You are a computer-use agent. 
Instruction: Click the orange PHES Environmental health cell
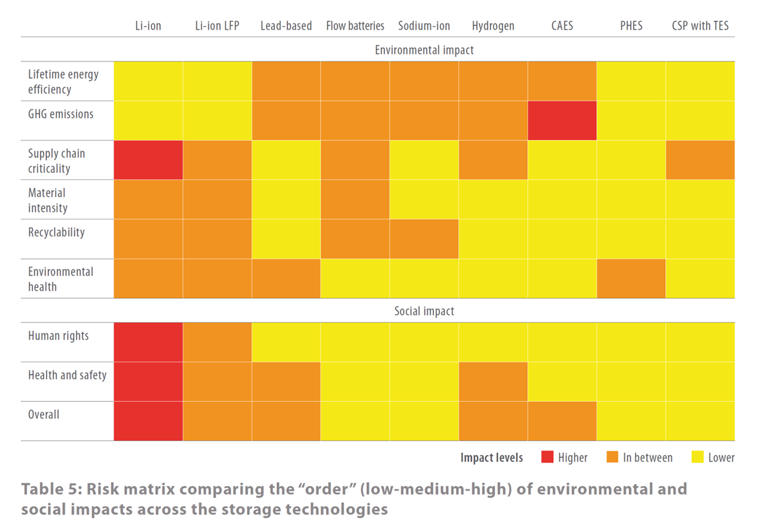tap(631, 278)
